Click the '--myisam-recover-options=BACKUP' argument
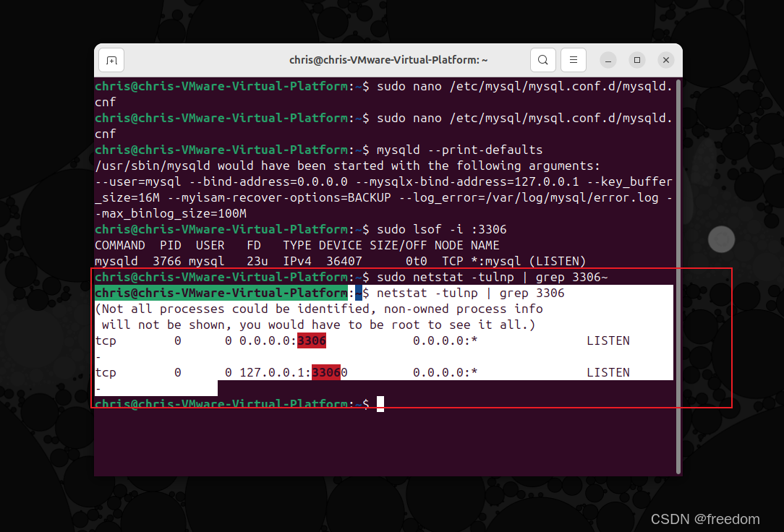This screenshot has height=532, width=784. [x=279, y=198]
